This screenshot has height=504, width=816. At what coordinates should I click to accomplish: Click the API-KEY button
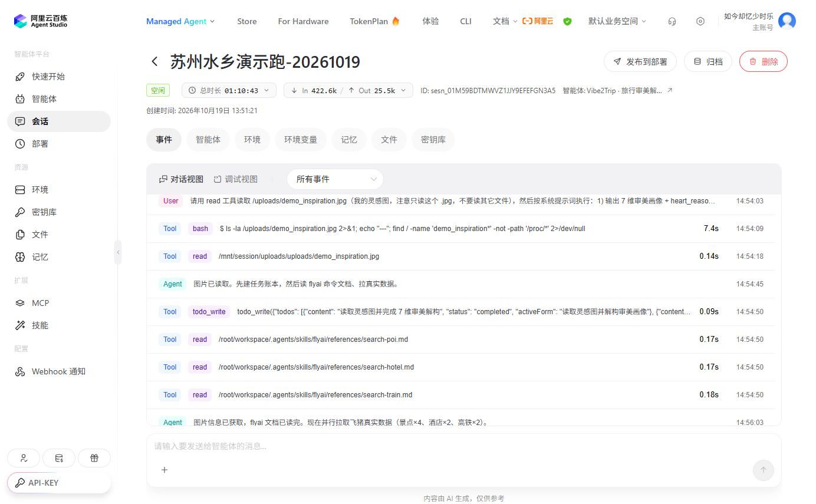(59, 483)
